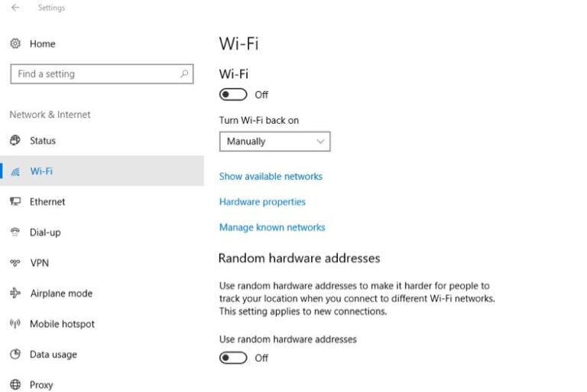Turn on the Wi-Fi toggle
Screen dimensions: 587x392
click(x=233, y=95)
